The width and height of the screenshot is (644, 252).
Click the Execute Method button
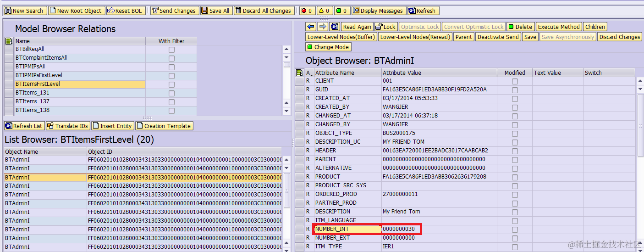pos(559,27)
